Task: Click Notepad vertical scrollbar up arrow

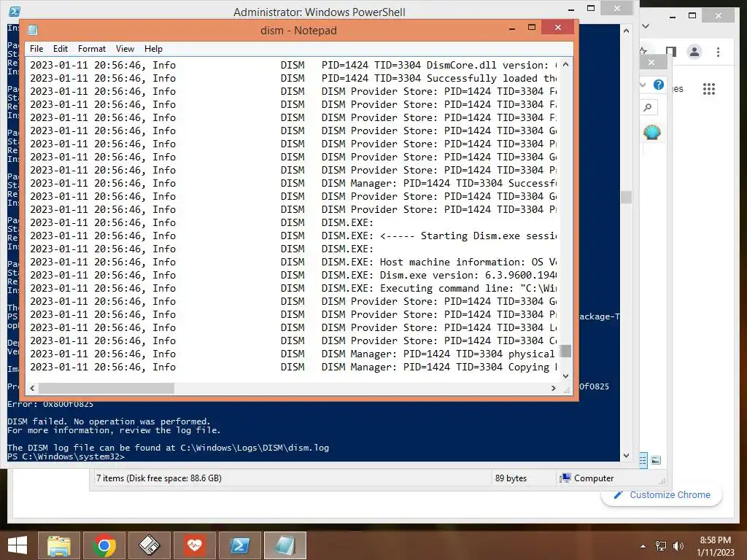Action: pyautogui.click(x=565, y=64)
